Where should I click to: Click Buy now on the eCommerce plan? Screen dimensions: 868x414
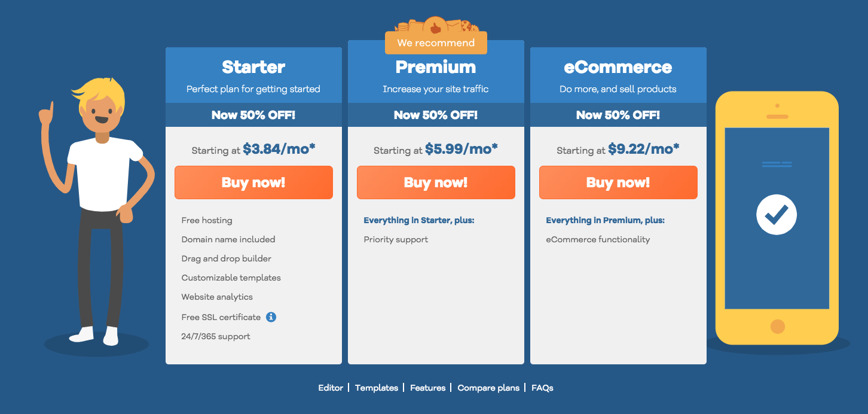tap(618, 182)
